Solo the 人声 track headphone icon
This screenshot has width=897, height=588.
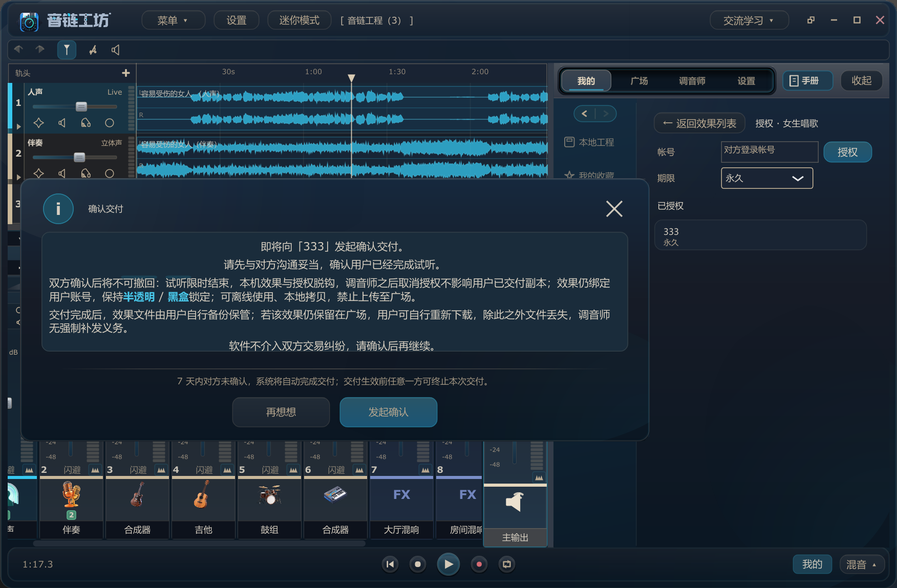[x=86, y=123]
